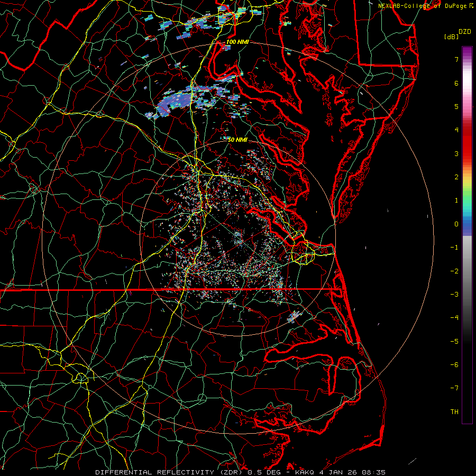Click the "-7" value on the color scale
The height and width of the screenshot is (476, 476).
454,388
